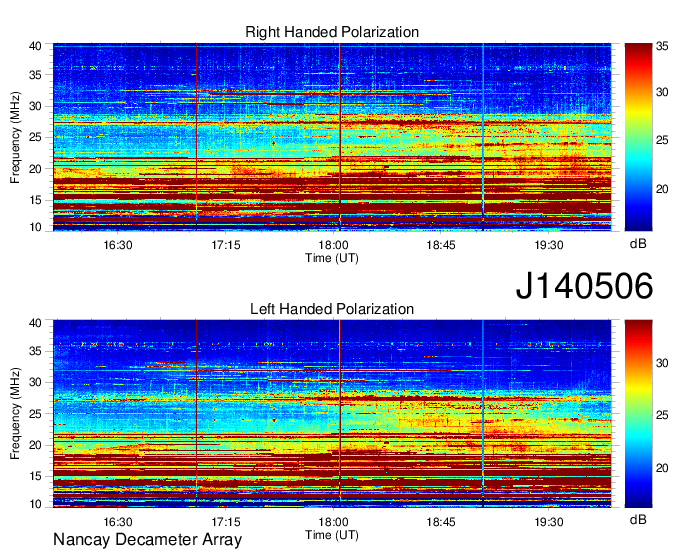
Task: Click the "Left Handed Polarization" plot title
Action: point(332,309)
